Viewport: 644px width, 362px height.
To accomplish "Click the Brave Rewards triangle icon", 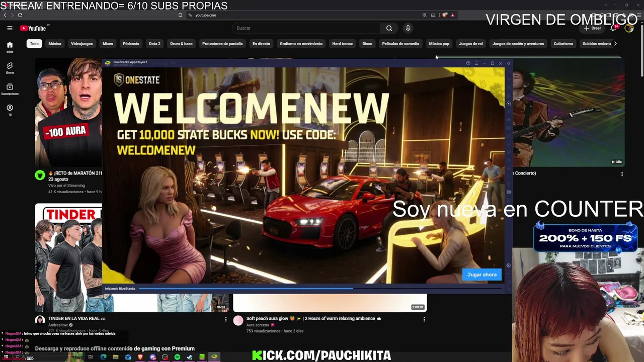I will coord(452,15).
